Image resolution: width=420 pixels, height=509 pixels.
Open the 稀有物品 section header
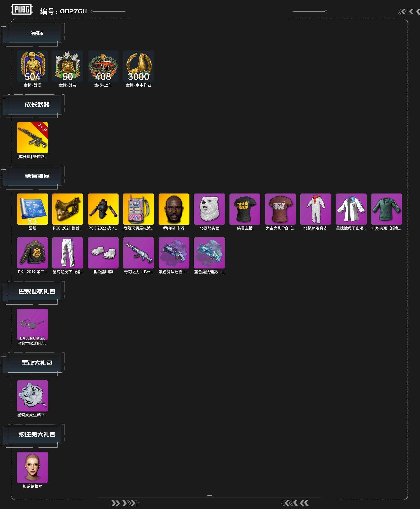click(37, 176)
